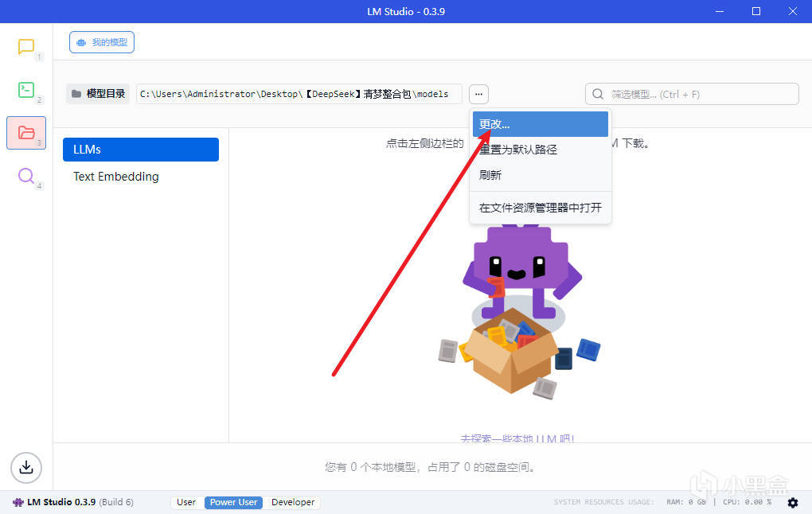Open the Downloads button at bottom left

click(x=26, y=467)
